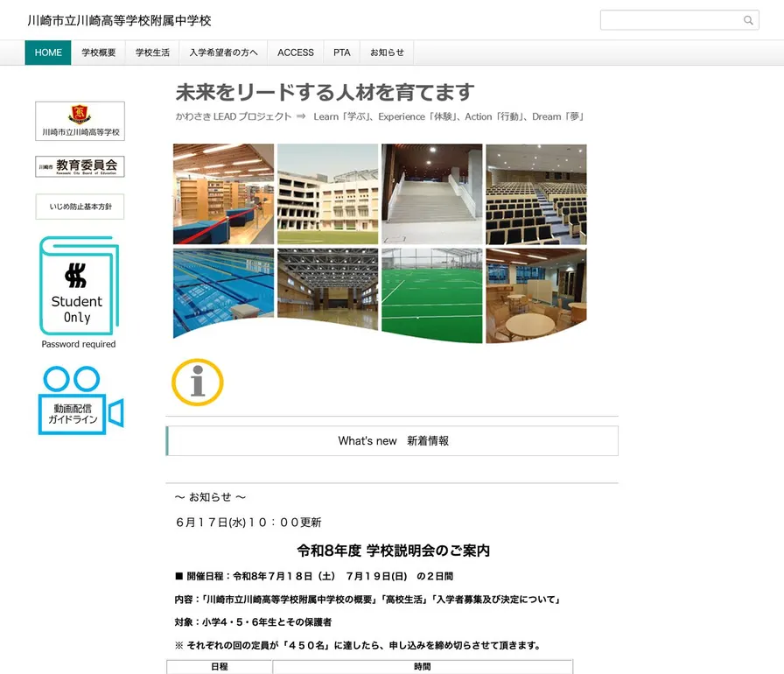The width and height of the screenshot is (784, 674).
Task: Click the 時間 table header cell
Action: tap(423, 666)
